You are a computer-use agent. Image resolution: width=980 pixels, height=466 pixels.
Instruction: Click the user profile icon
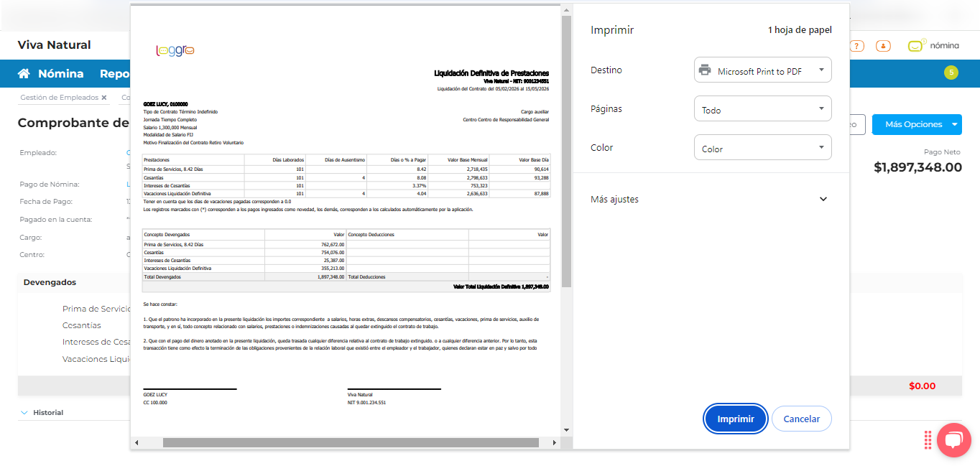(x=884, y=46)
